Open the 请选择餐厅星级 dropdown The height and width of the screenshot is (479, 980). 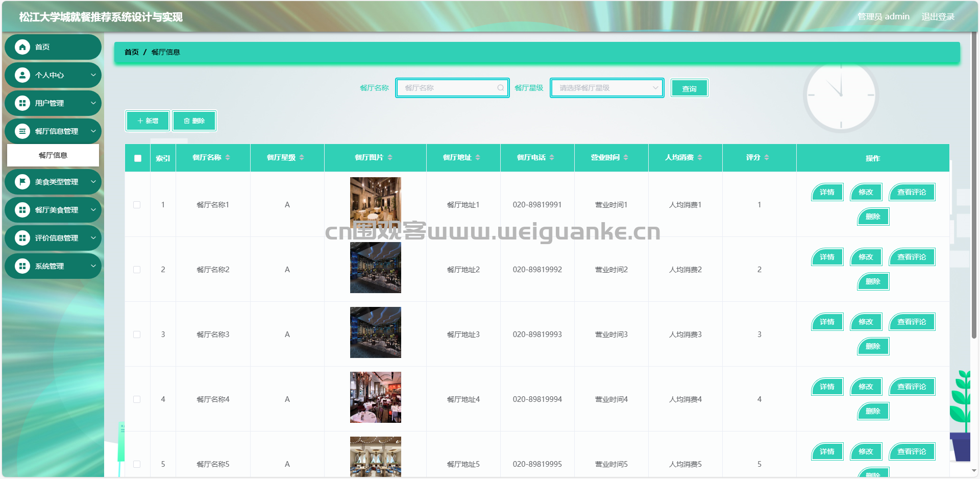(x=606, y=88)
